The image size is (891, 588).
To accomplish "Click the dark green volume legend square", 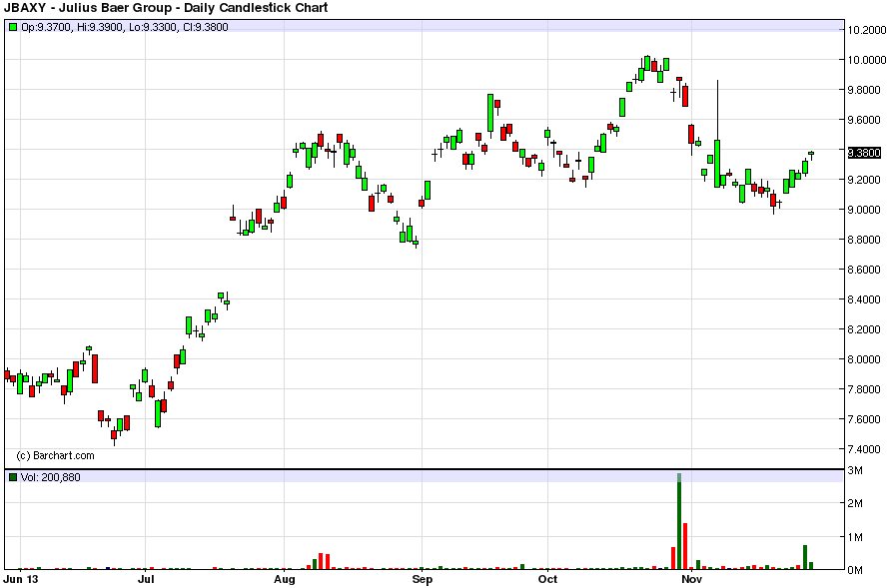I will (13, 477).
